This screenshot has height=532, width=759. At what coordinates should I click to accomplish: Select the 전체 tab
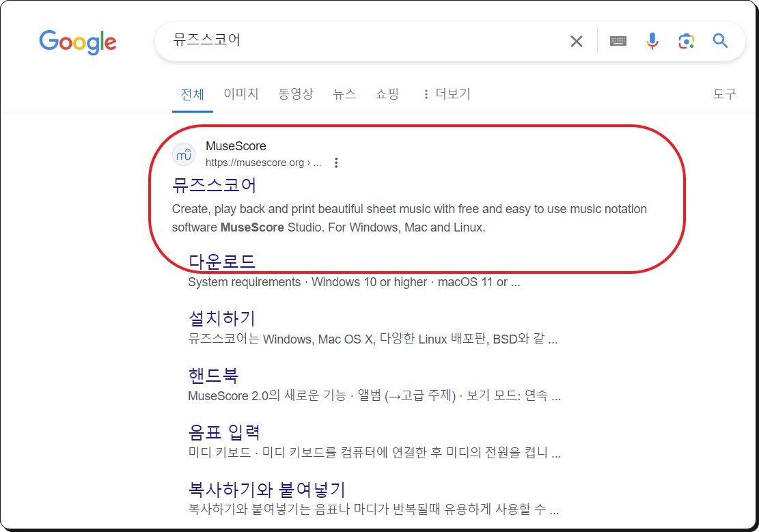tap(192, 94)
